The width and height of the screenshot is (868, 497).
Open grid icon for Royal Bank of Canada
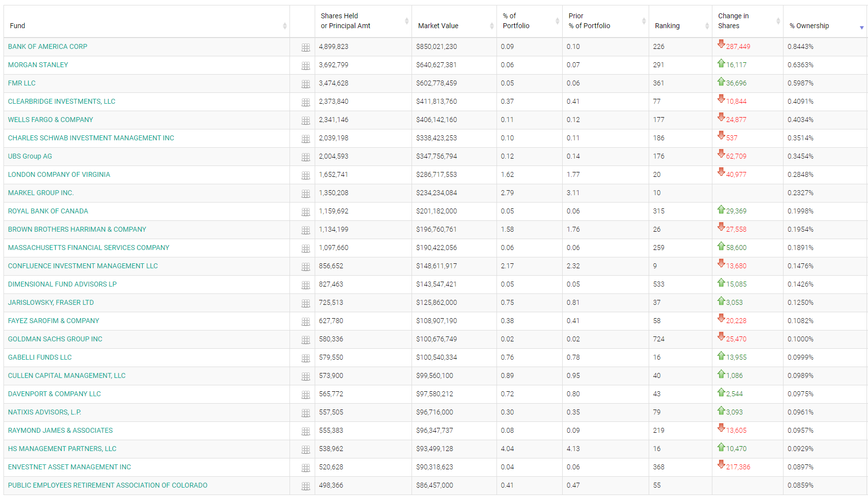[306, 212]
